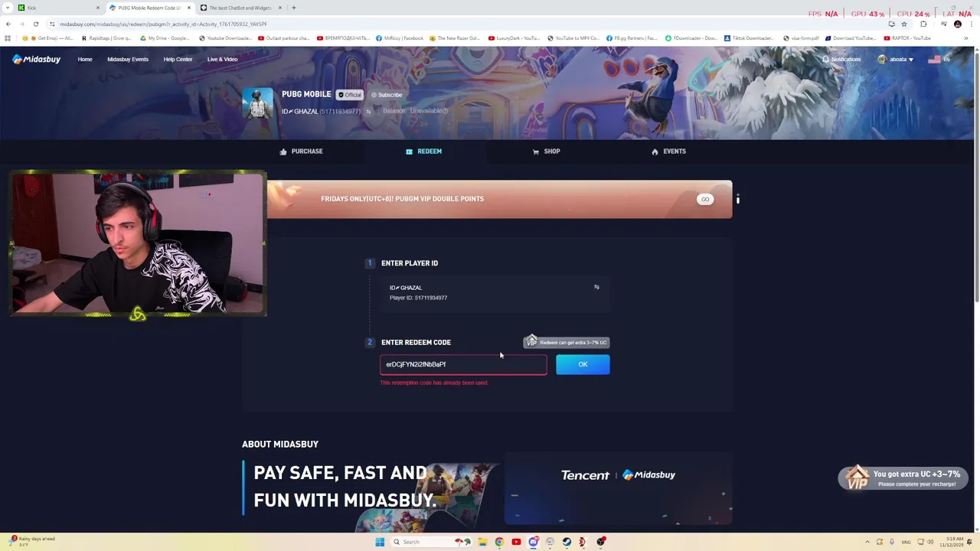980x551 pixels.
Task: Click the swap player icon in Enter Player ID box
Action: click(x=596, y=287)
